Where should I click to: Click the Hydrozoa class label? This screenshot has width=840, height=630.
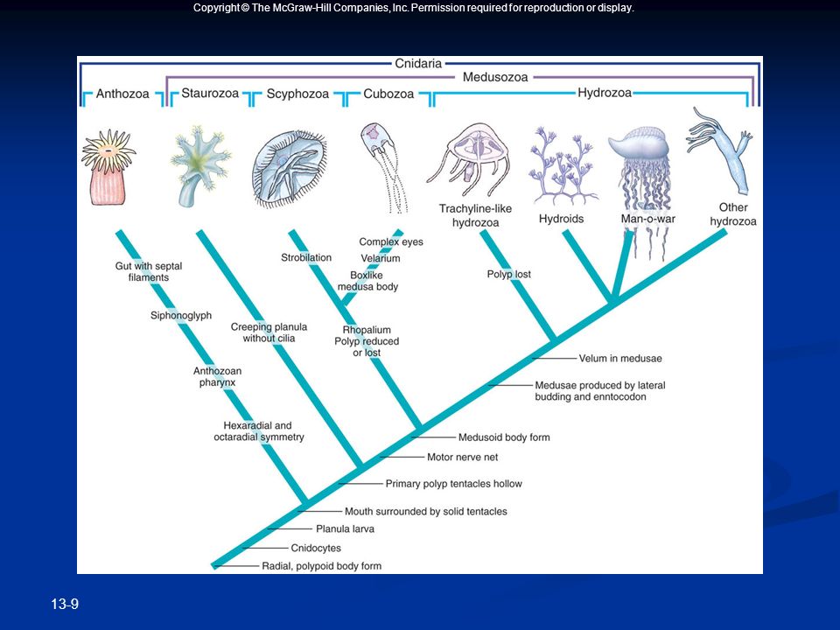click(x=605, y=93)
